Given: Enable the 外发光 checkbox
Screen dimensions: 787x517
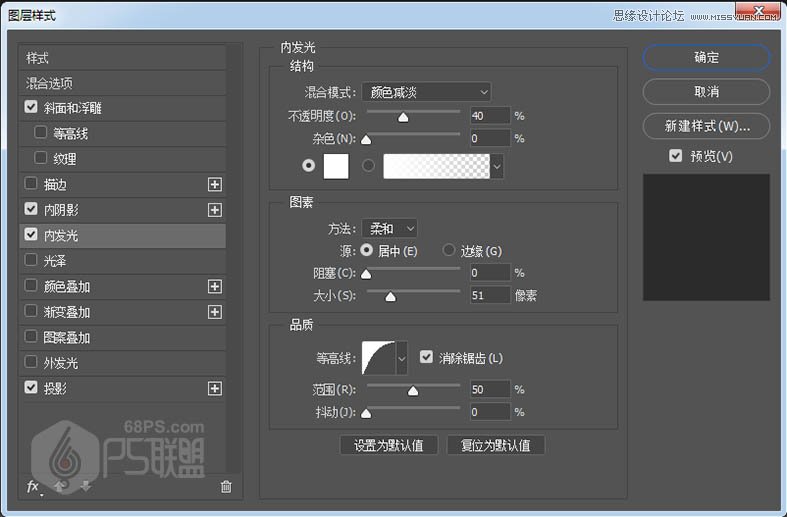Looking at the screenshot, I should click(31, 363).
